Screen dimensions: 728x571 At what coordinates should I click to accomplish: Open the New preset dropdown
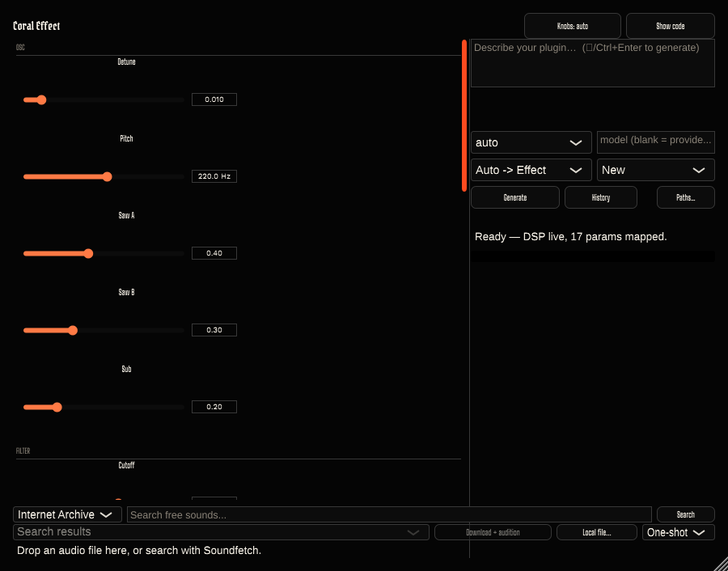pos(655,170)
